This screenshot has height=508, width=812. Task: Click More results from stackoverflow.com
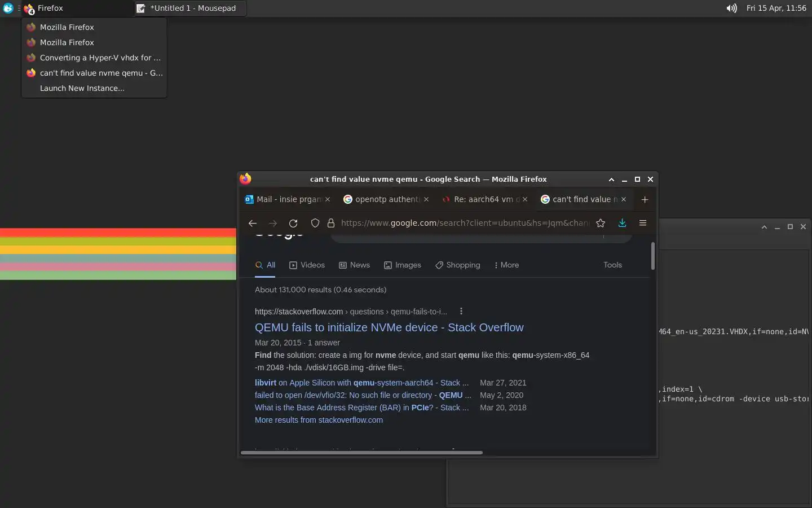pos(319,420)
